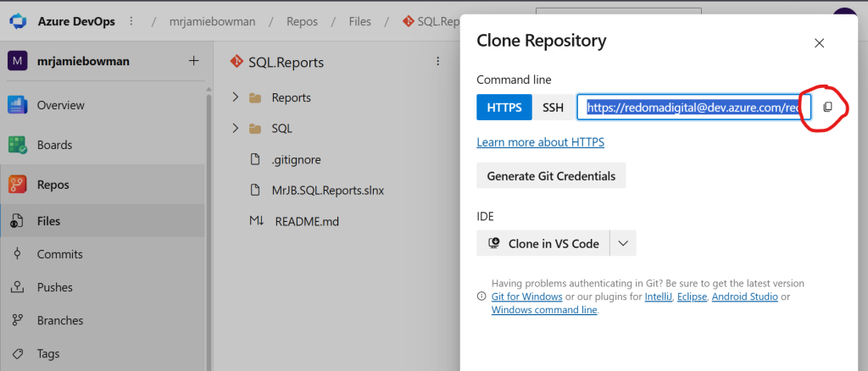Image resolution: width=868 pixels, height=371 pixels.
Task: Expand the Reports folder chevron
Action: [x=236, y=97]
